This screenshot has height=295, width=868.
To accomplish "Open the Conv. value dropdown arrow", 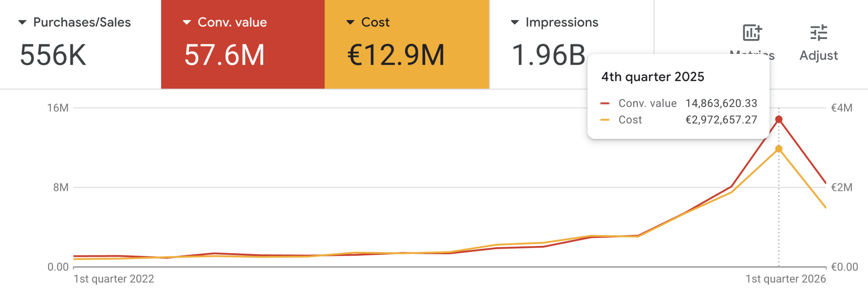I will tap(187, 22).
